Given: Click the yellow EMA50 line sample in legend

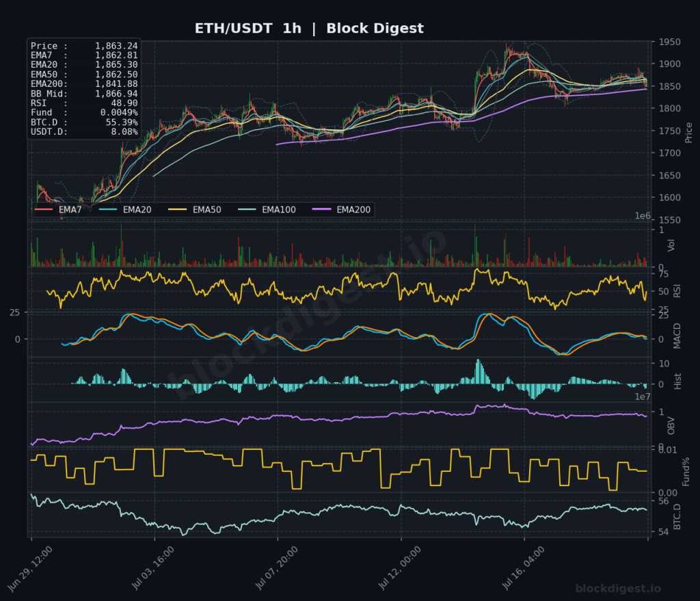Looking at the screenshot, I should (x=177, y=209).
